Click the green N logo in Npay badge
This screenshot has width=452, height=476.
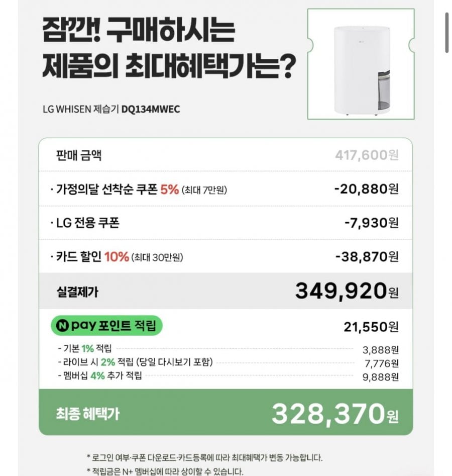[x=62, y=326]
